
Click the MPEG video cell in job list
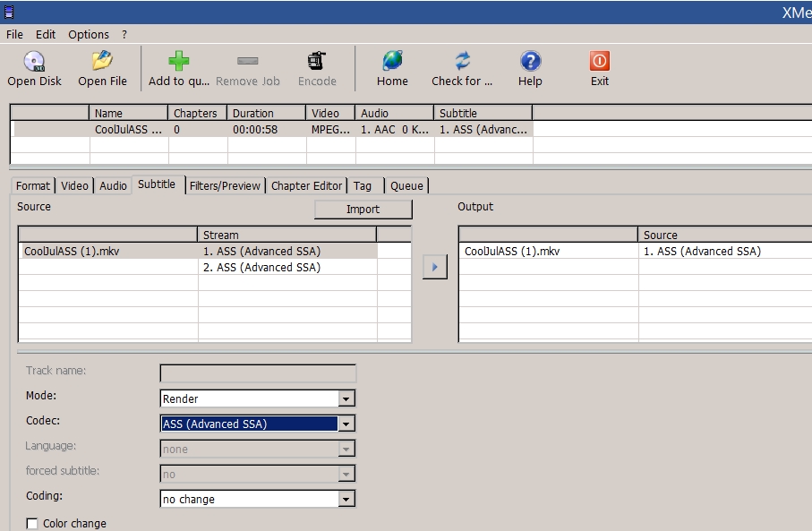click(x=330, y=130)
